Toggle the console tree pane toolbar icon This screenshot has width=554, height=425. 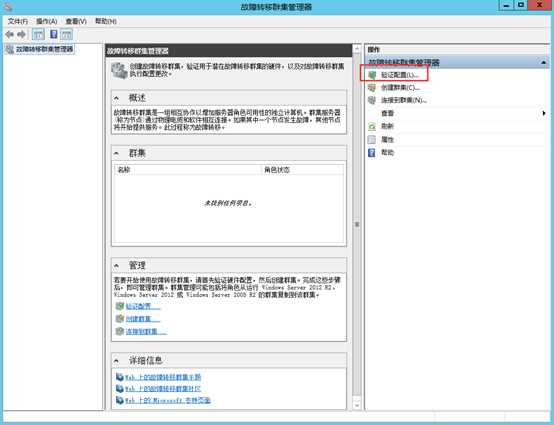coord(38,34)
